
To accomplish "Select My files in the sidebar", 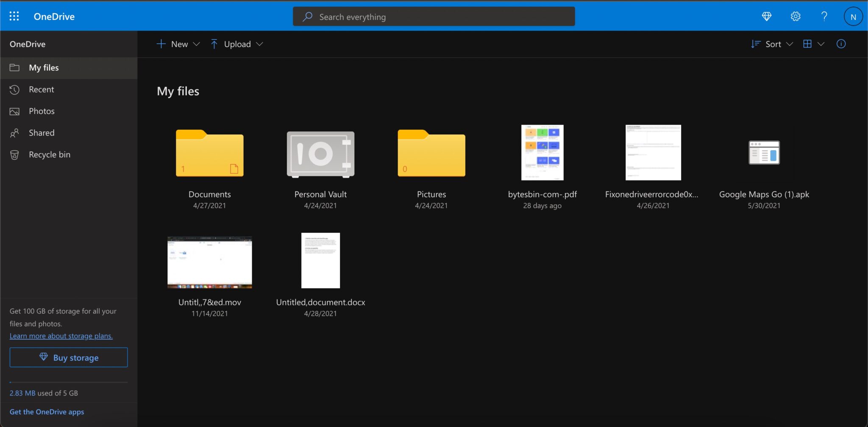I will [44, 67].
